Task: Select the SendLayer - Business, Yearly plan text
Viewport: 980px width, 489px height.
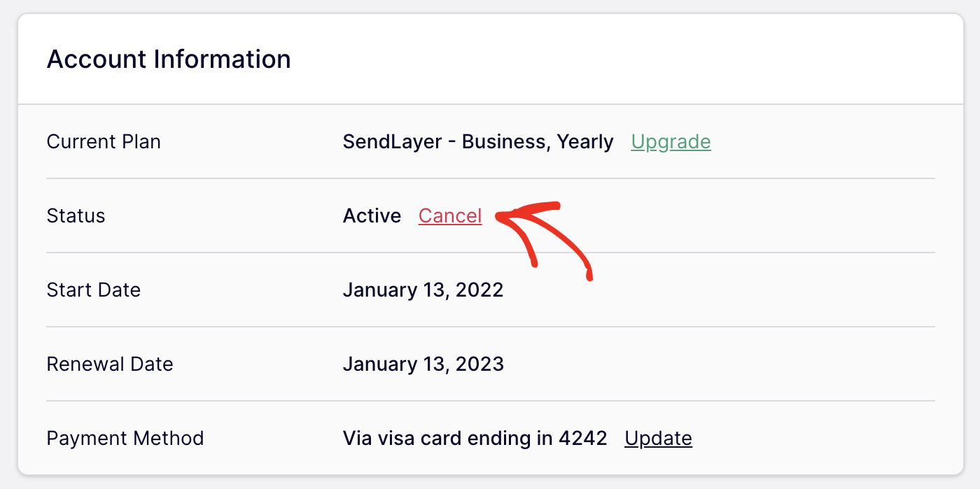Action: click(478, 141)
